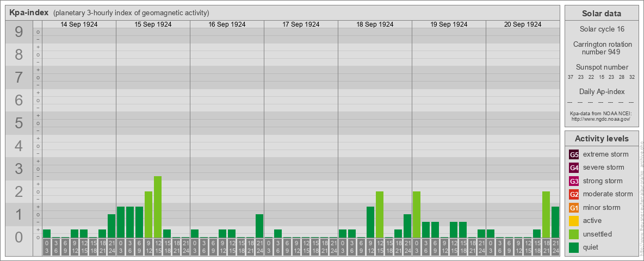The image size is (644, 261).
Task: Click the 0-3 hour label under 14 Sep
Action: click(47, 247)
